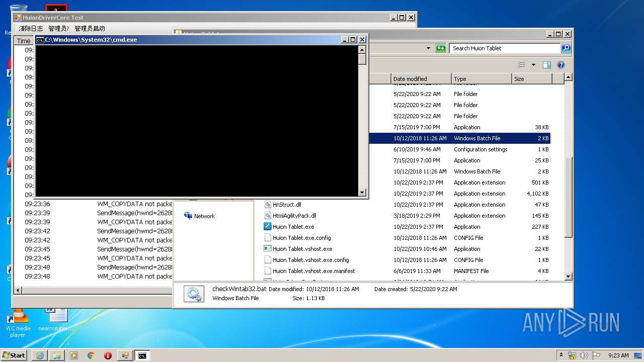Select the 7/15/2019 Application 38 KB row
The image size is (644, 362).
pyautogui.click(x=459, y=127)
